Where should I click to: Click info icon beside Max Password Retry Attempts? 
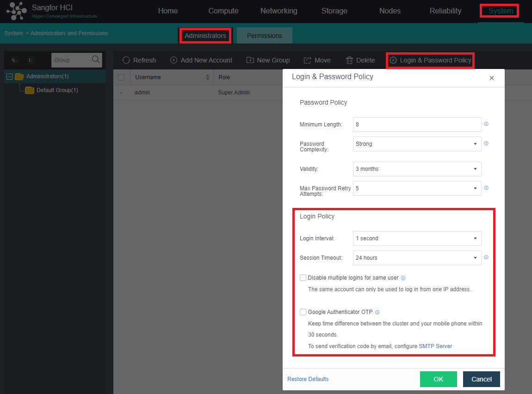[486, 188]
